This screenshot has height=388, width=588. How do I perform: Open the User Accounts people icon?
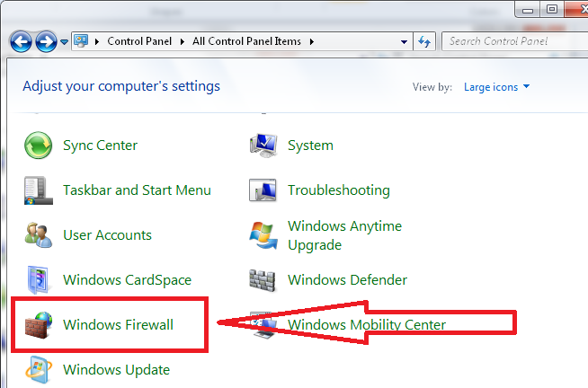pos(39,234)
